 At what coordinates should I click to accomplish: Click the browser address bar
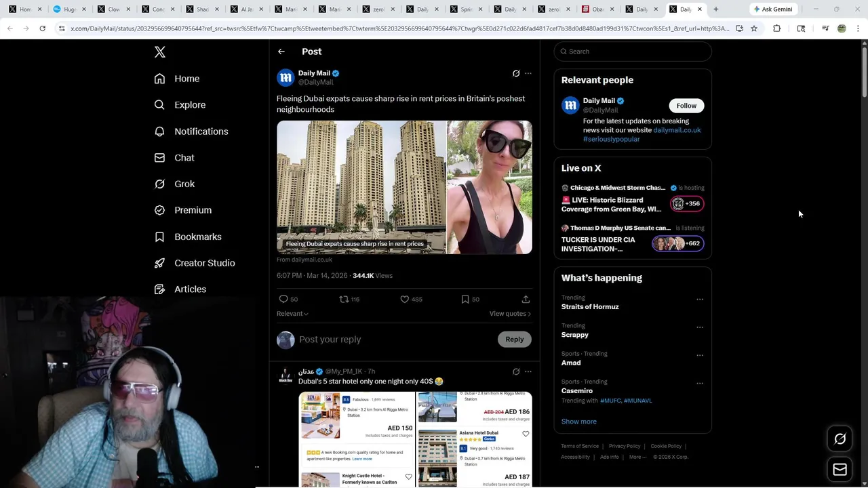[x=400, y=28]
